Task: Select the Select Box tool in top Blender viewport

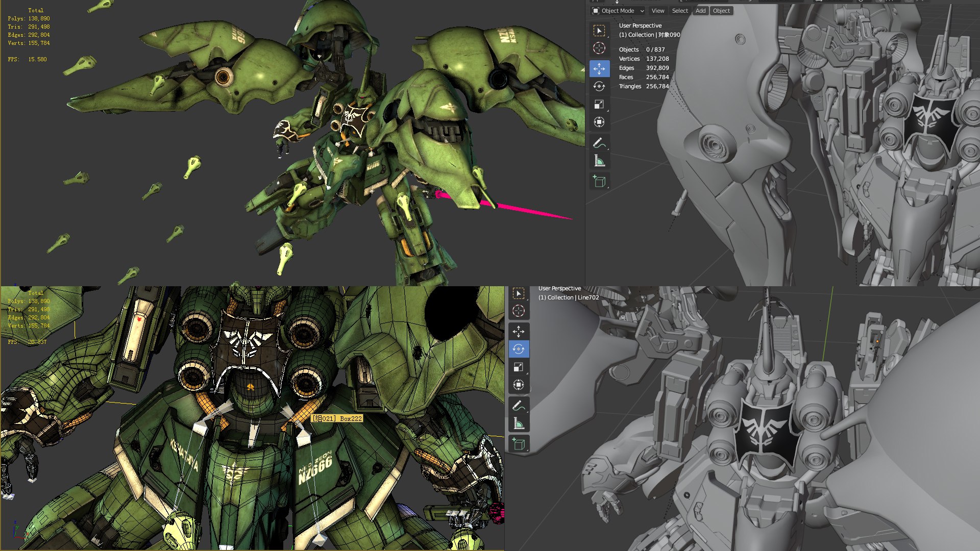Action: tap(599, 31)
